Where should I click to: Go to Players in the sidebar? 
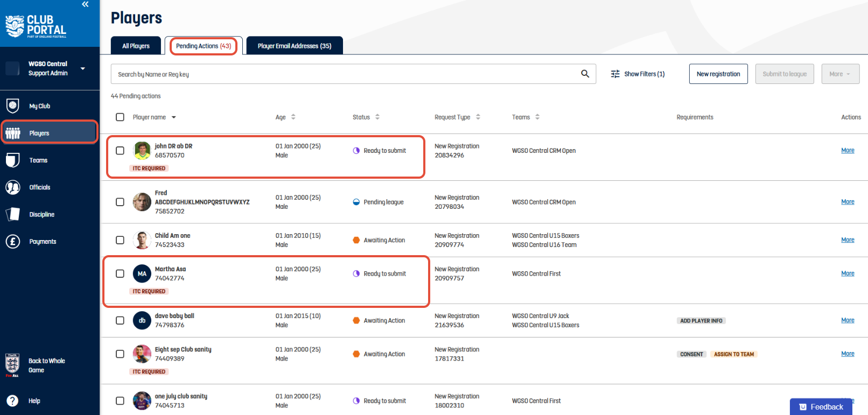click(x=50, y=133)
